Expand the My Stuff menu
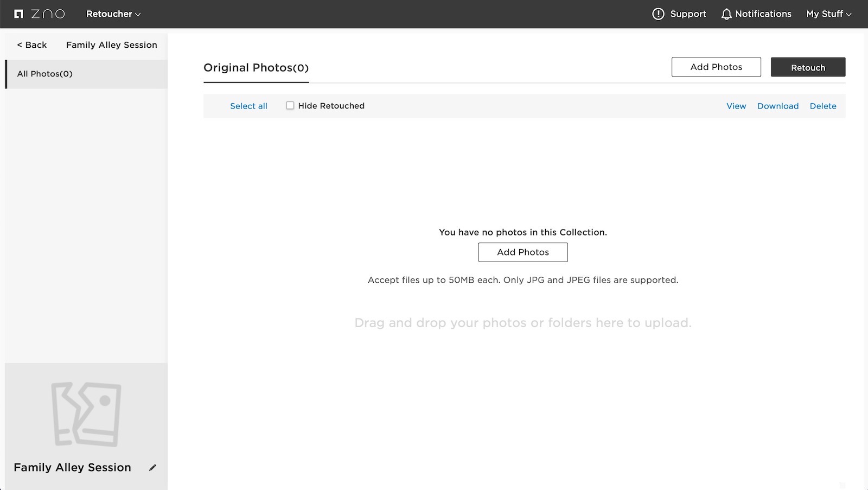The height and width of the screenshot is (490, 868). pyautogui.click(x=828, y=14)
